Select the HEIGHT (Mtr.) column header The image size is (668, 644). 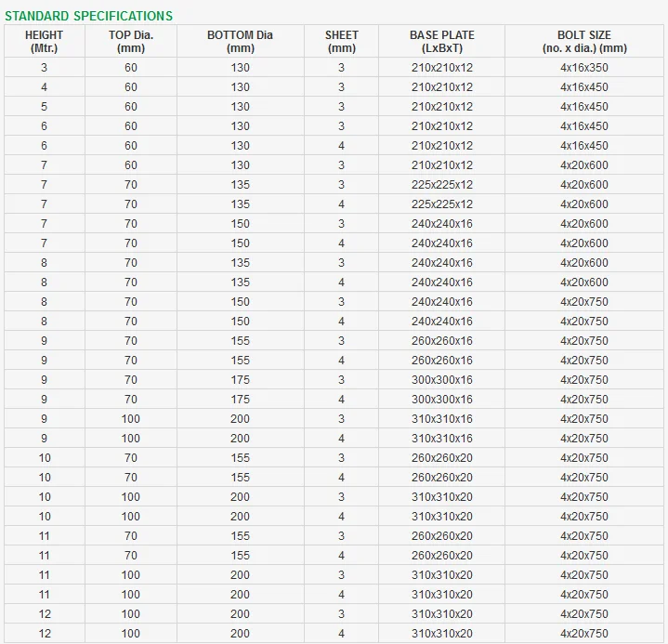click(44, 42)
